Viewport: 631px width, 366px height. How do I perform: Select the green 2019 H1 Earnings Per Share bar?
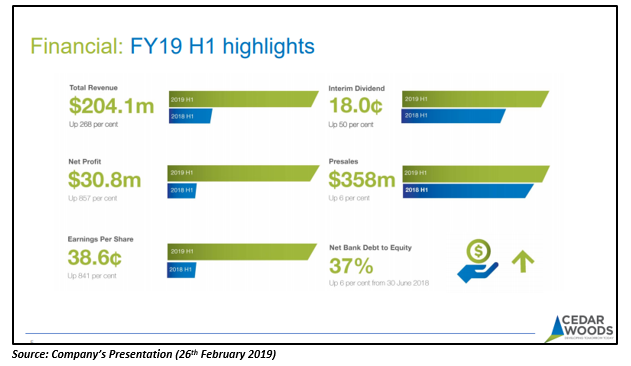pos(242,252)
